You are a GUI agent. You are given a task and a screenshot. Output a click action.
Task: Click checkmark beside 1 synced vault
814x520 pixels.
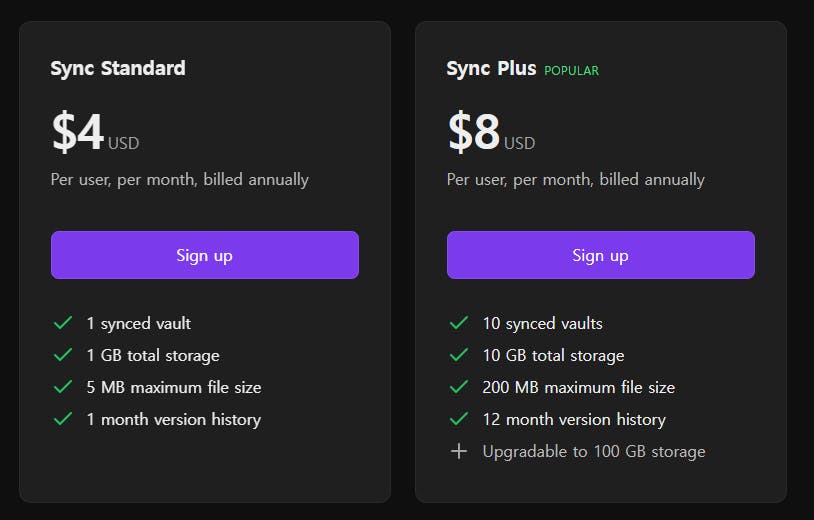click(63, 323)
